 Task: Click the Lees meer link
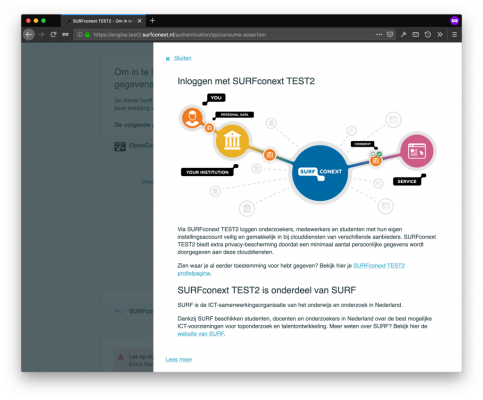(x=179, y=359)
